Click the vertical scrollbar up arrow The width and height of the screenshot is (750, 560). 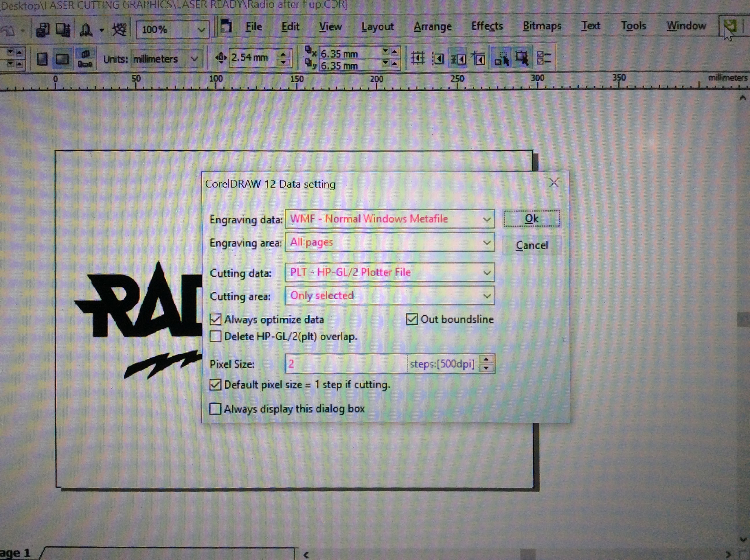[742, 98]
